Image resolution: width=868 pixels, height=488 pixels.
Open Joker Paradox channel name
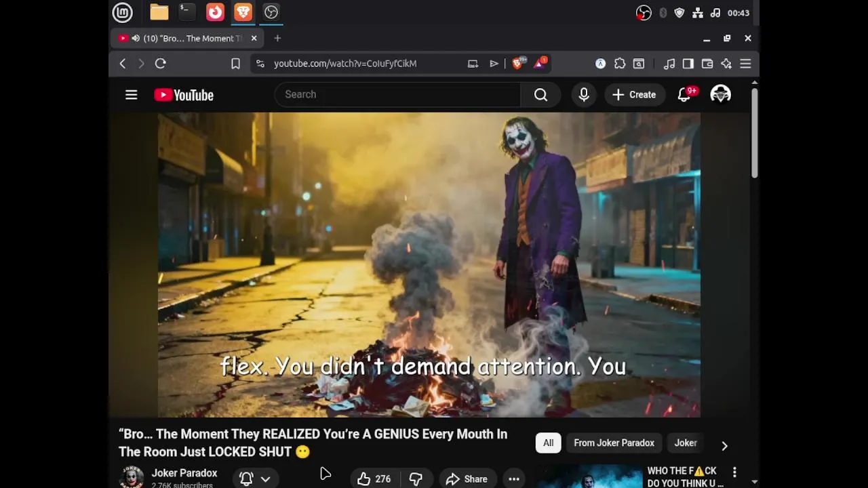coord(184,473)
